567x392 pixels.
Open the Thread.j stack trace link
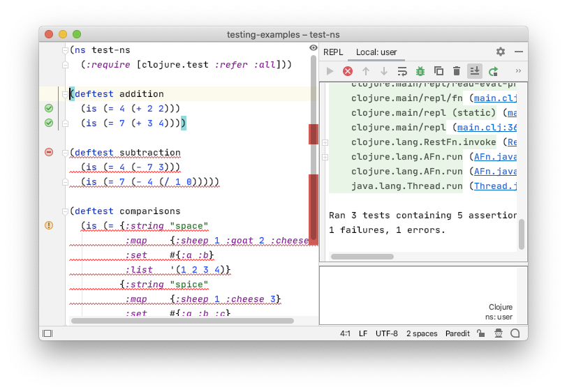(495, 186)
